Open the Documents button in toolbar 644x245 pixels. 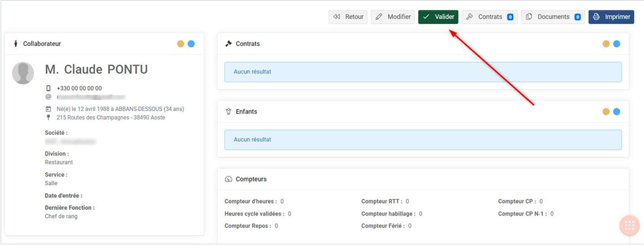[553, 17]
